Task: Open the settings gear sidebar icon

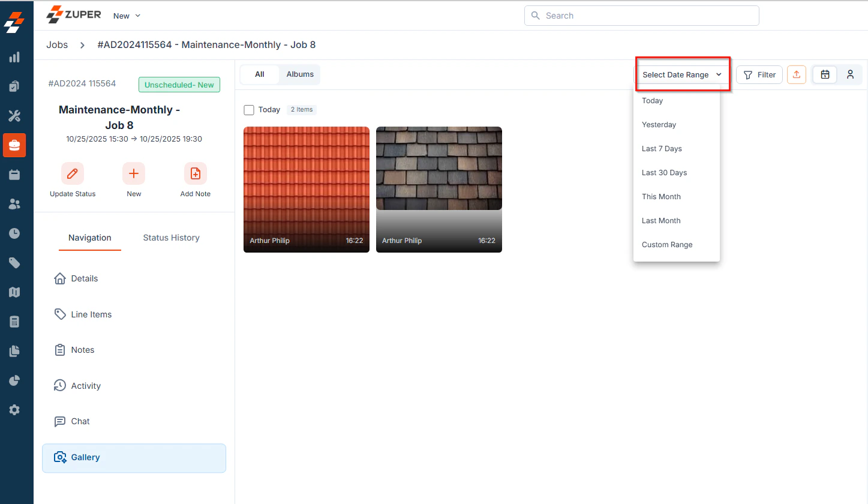Action: [x=14, y=410]
